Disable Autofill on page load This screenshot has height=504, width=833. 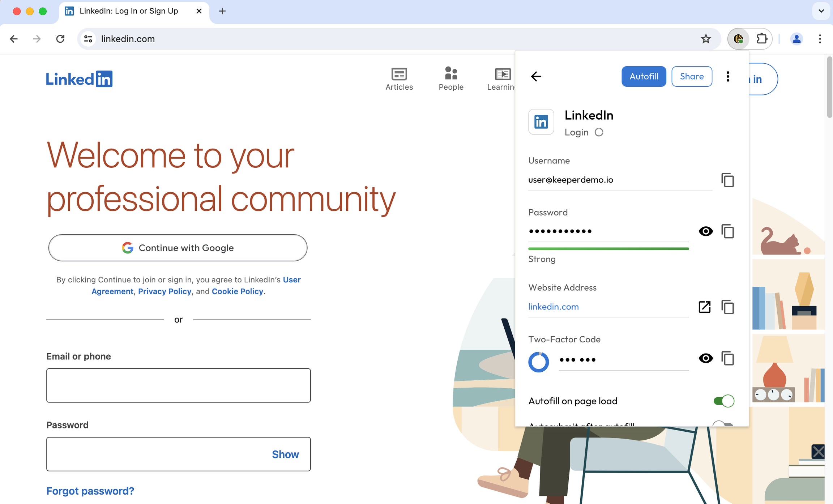pos(723,401)
